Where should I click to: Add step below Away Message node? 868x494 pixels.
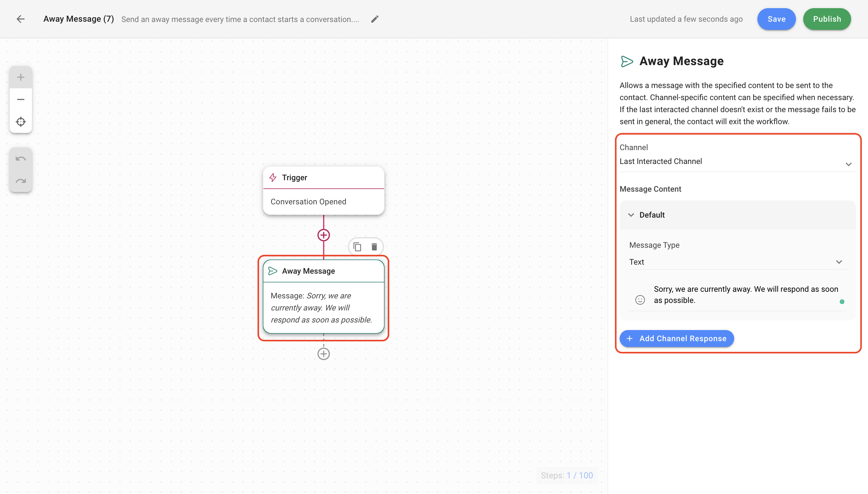point(323,354)
